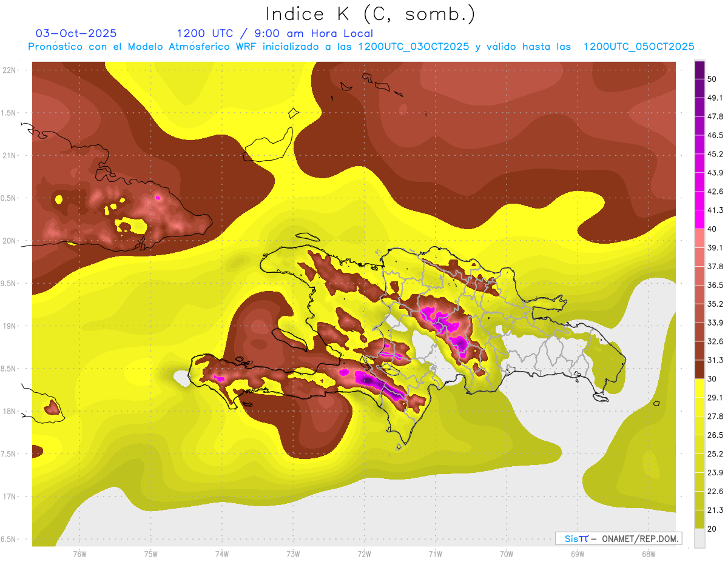Screen dimensions: 728x562
Task: Click the 03-Oct-2025 date label
Action: coord(76,33)
